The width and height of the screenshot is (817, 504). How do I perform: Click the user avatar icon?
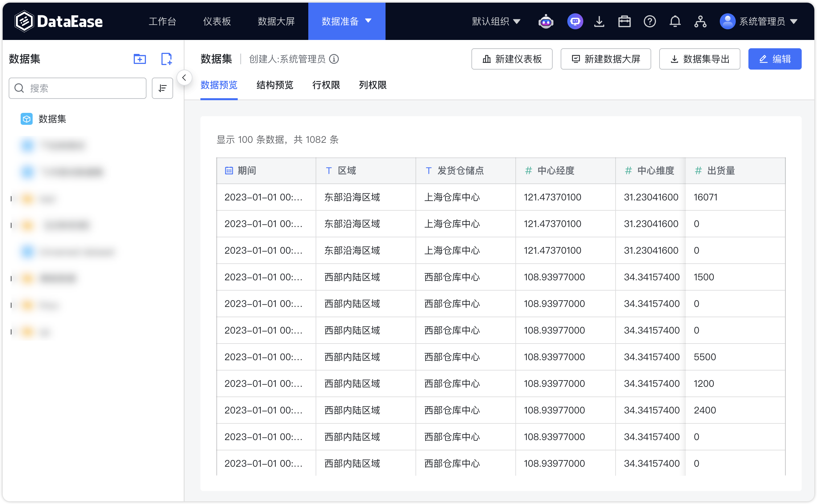728,22
